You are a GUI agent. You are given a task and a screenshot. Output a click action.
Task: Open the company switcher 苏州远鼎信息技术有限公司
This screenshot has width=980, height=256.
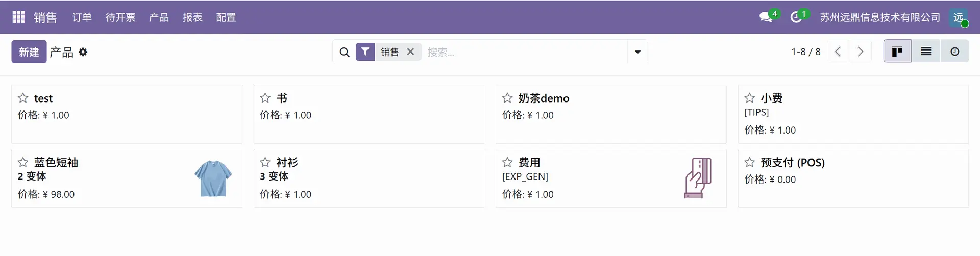879,17
